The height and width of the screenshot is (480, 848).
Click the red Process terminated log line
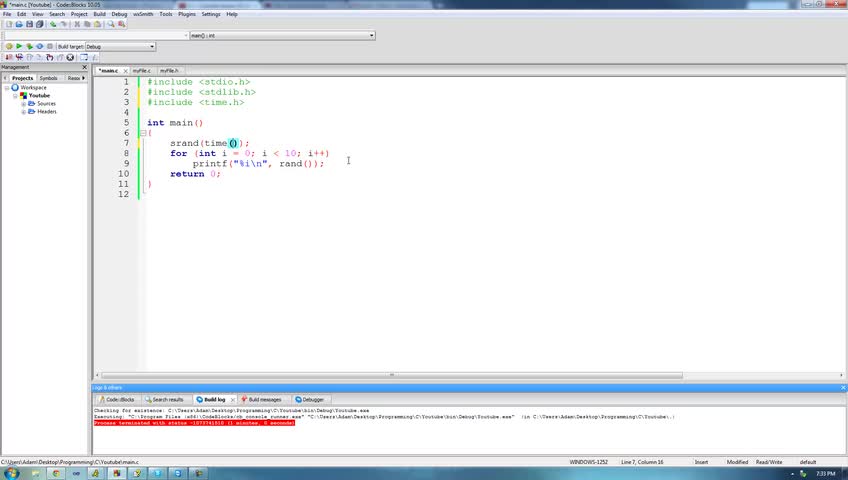pyautogui.click(x=194, y=423)
